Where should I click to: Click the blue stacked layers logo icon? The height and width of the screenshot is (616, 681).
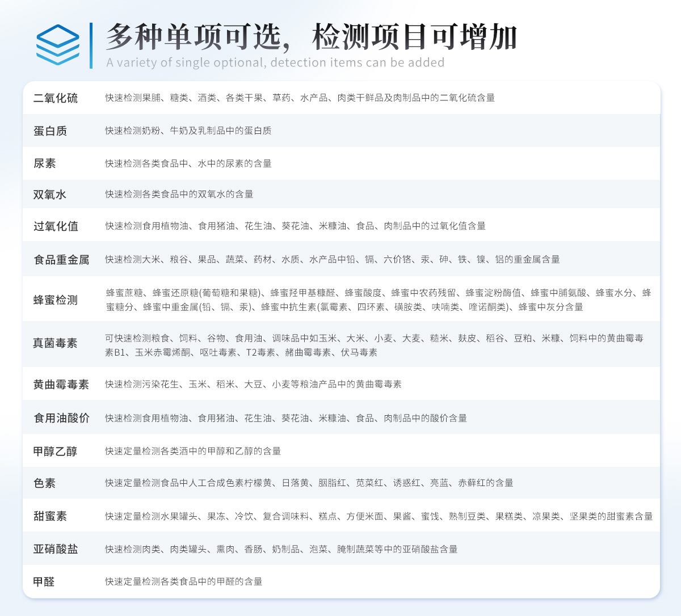[x=58, y=45]
